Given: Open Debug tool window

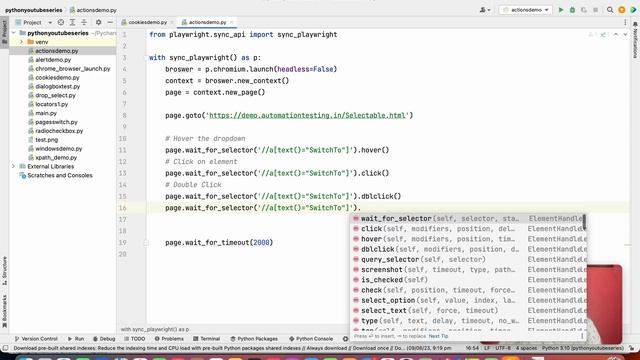Looking at the screenshot, I should click(x=104, y=339).
